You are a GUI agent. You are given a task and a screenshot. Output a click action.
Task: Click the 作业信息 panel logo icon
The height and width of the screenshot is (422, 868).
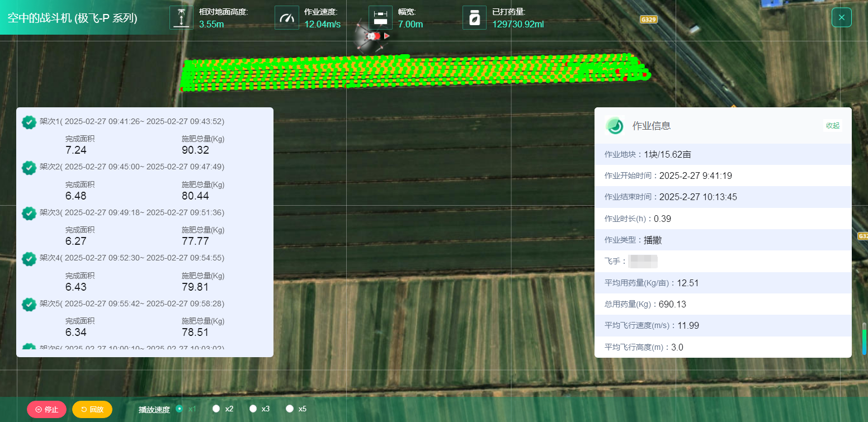coord(615,126)
